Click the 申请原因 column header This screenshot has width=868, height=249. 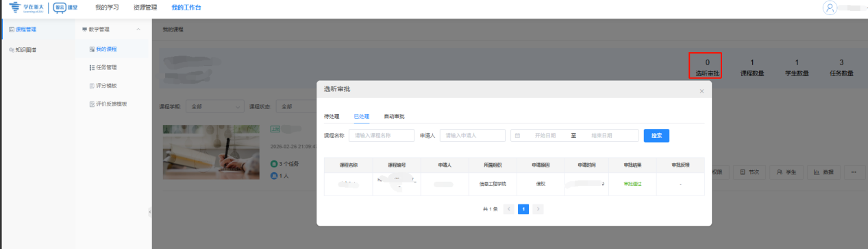tap(540, 165)
